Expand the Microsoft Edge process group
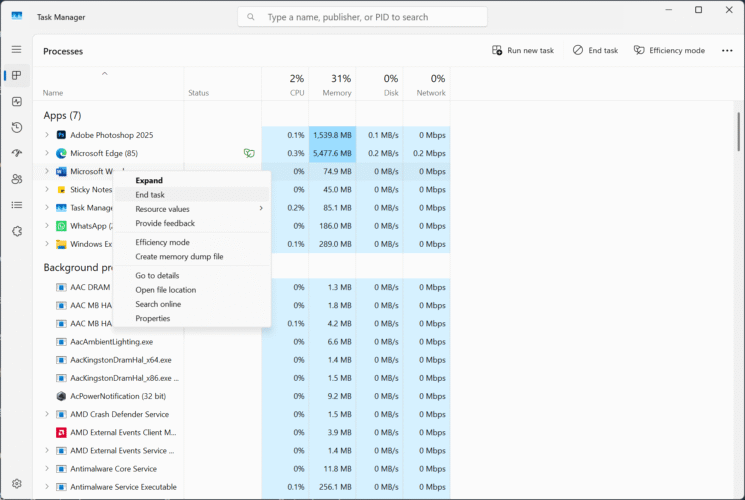This screenshot has width=745, height=500. [x=47, y=153]
